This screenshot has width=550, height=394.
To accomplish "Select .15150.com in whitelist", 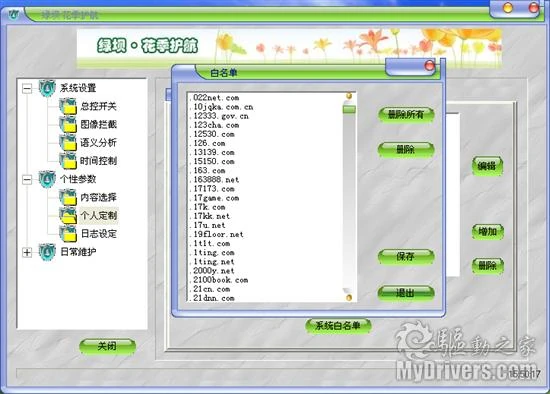I will pyautogui.click(x=212, y=161).
